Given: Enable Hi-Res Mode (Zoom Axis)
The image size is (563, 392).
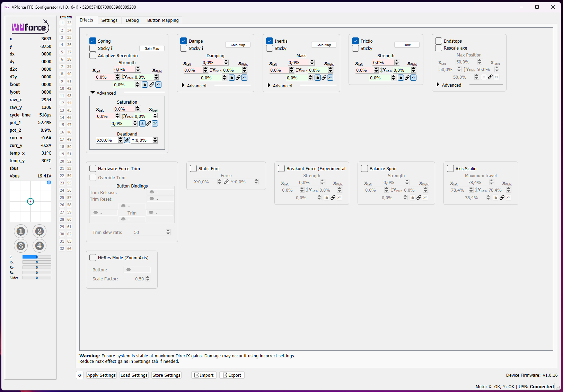Looking at the screenshot, I should coord(93,258).
